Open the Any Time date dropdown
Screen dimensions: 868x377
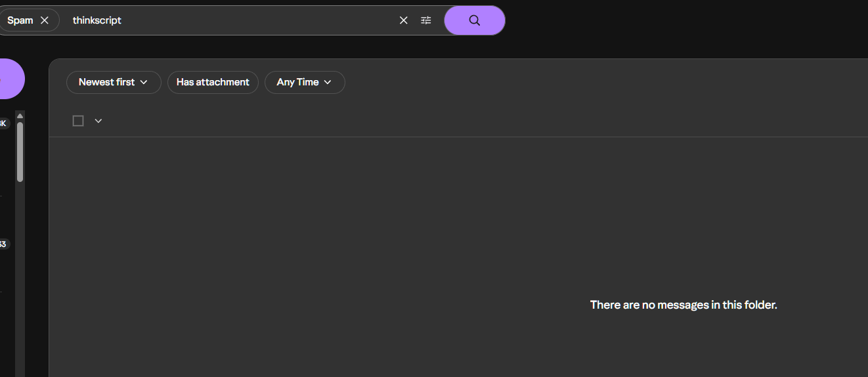[304, 82]
